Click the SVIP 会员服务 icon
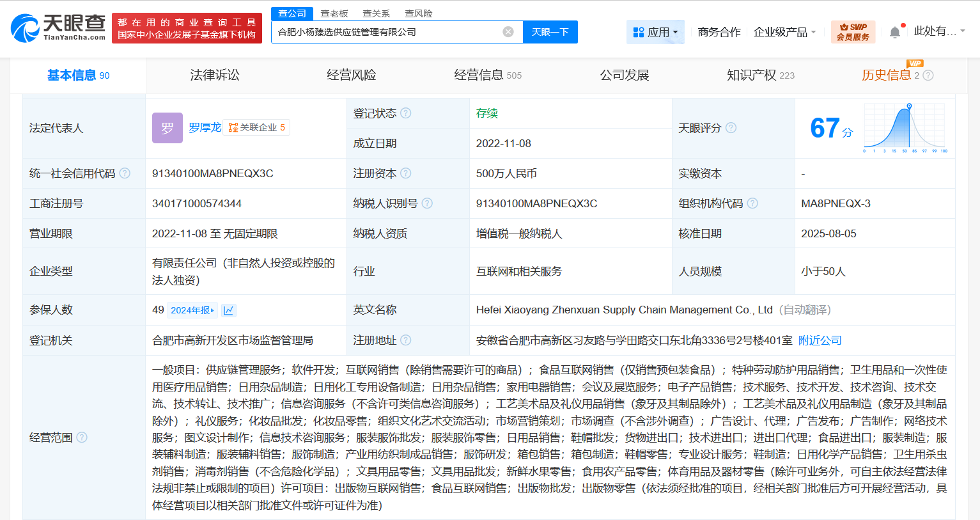980x520 pixels. coord(853,30)
